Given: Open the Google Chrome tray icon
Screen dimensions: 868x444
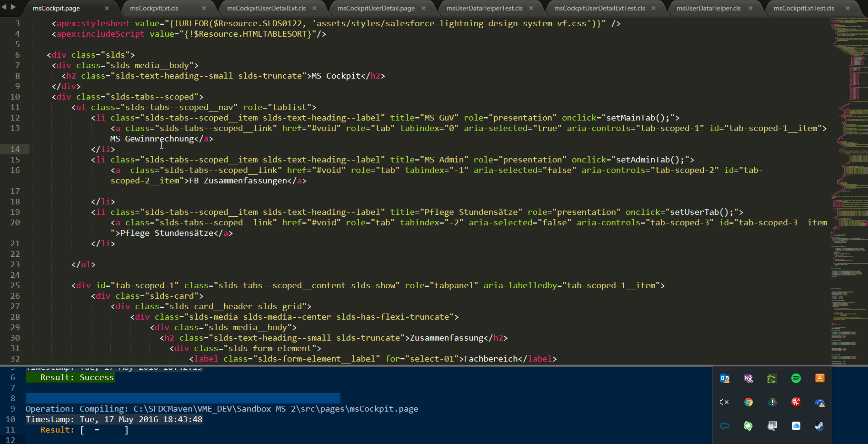Looking at the screenshot, I should 748,402.
